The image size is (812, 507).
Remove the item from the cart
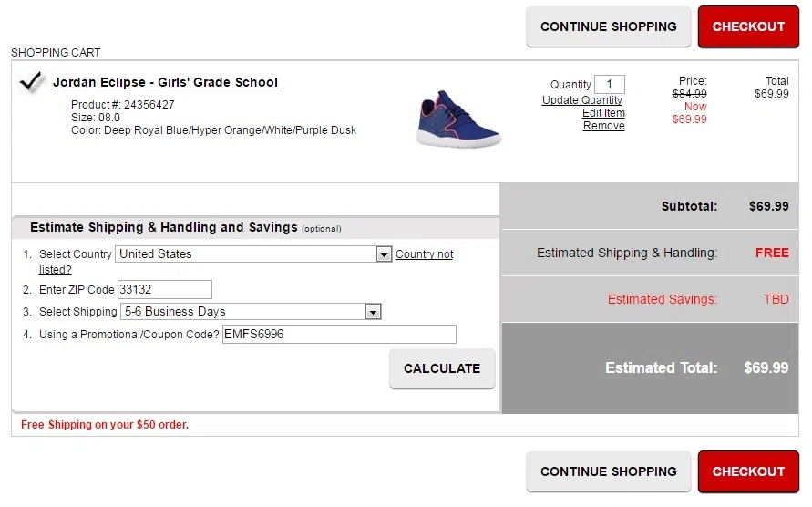pyautogui.click(x=604, y=126)
